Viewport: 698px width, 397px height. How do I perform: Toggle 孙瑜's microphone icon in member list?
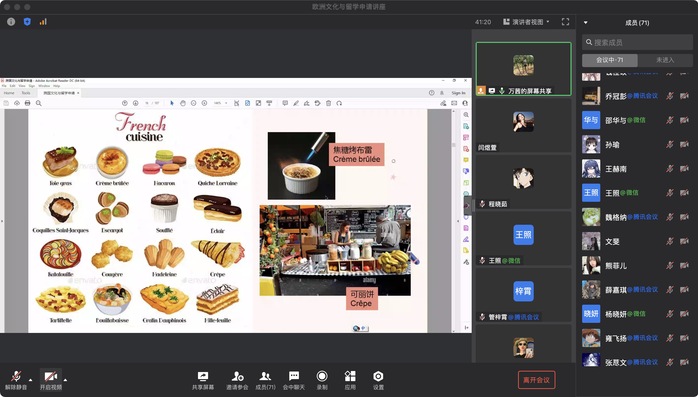[x=670, y=145]
